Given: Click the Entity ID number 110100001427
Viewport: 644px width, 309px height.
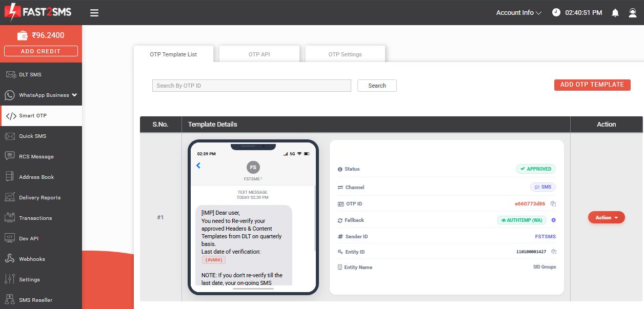Looking at the screenshot, I should click(x=531, y=252).
